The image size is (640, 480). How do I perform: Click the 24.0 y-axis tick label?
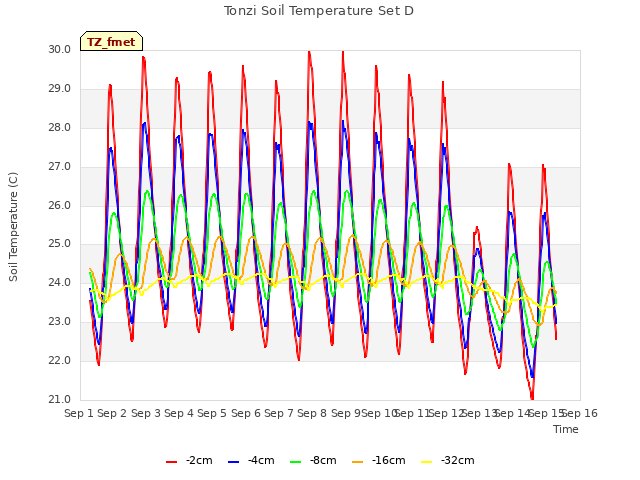pyautogui.click(x=60, y=282)
